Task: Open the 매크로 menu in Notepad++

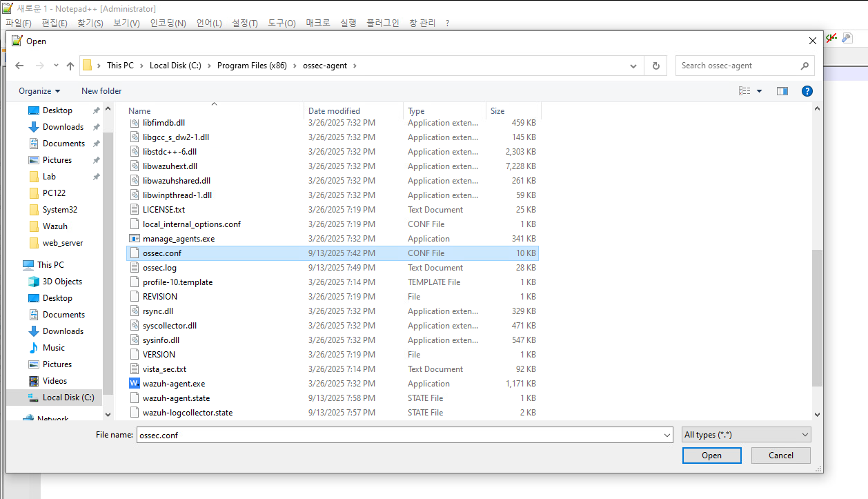Action: (x=318, y=23)
